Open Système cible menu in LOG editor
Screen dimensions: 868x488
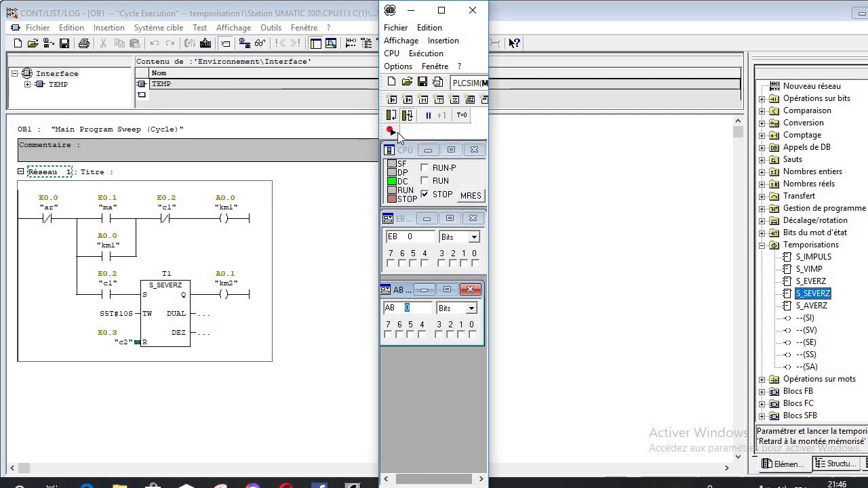159,28
